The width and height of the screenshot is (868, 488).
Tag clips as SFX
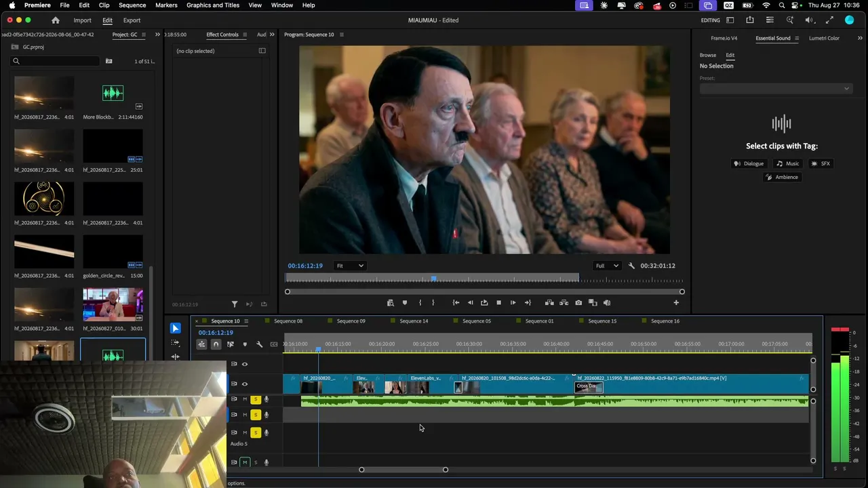[821, 163]
